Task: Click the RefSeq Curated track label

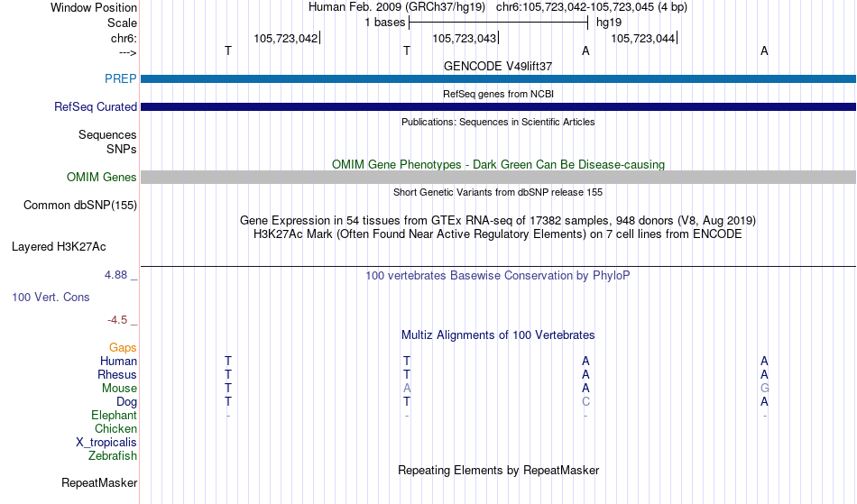Action: click(x=95, y=106)
